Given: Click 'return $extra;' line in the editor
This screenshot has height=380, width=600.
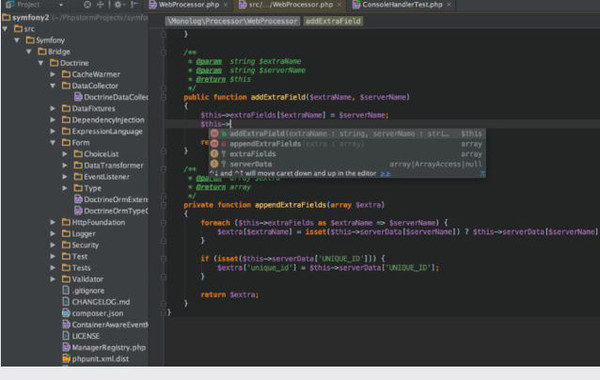Looking at the screenshot, I should click(230, 295).
